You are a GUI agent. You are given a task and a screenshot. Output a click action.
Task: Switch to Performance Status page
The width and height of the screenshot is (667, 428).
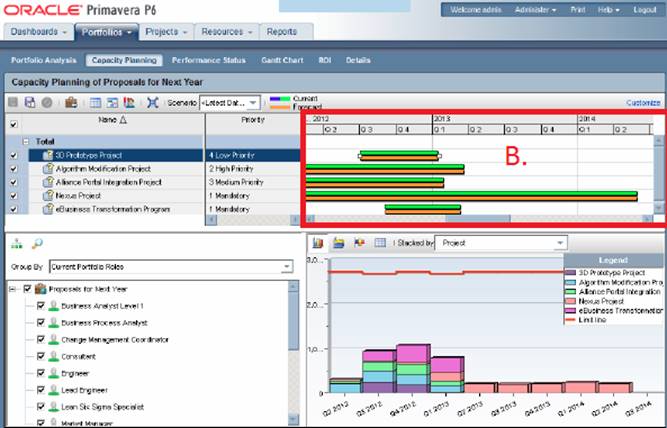208,60
